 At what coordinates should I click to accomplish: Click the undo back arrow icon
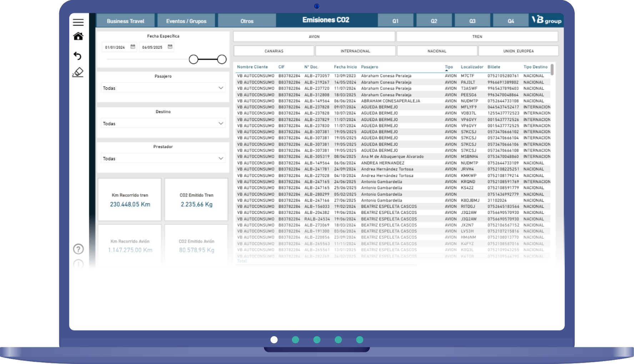pyautogui.click(x=77, y=56)
